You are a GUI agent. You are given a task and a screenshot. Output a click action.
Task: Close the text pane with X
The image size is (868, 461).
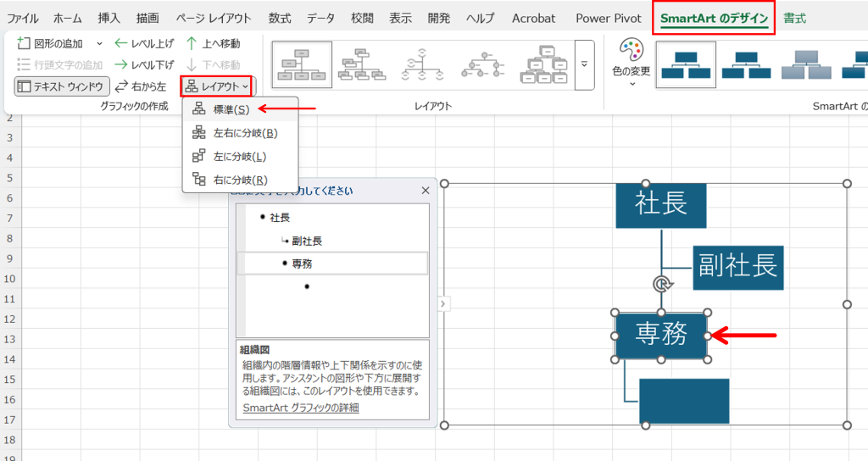point(426,191)
